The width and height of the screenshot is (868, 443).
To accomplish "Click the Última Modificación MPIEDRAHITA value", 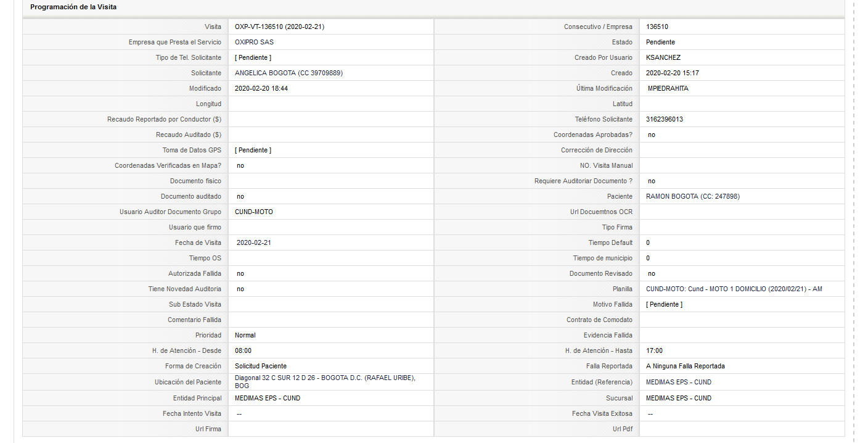I will tap(668, 88).
